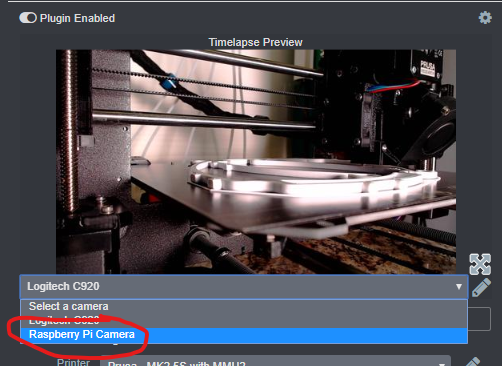The height and width of the screenshot is (366, 502).
Task: Click the 'Timelapse Preview' heading
Action: 255,42
